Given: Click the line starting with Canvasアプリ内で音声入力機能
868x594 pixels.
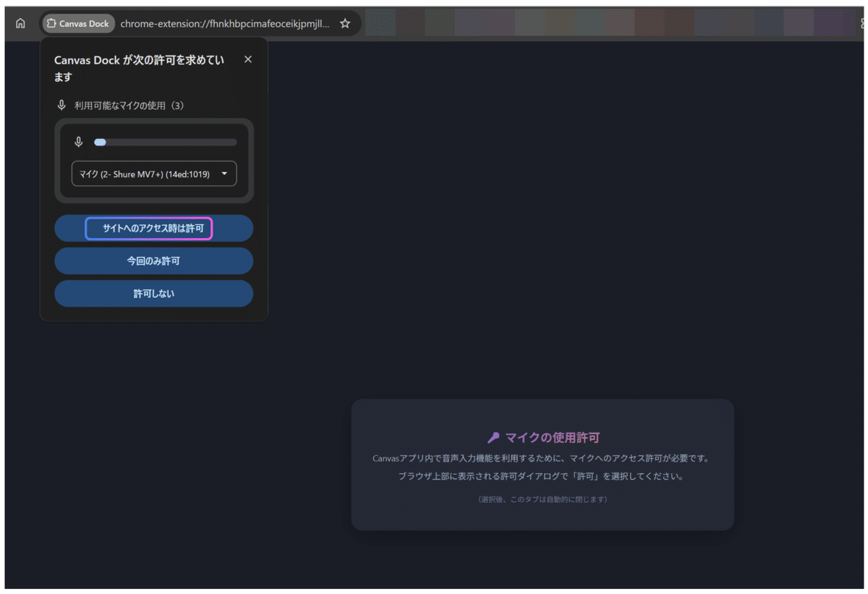Looking at the screenshot, I should 542,458.
